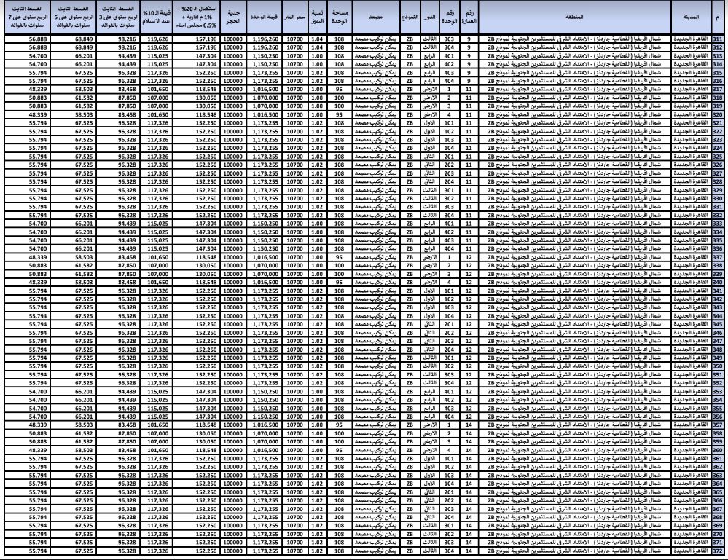Select the النموذج header cell

click(409, 16)
